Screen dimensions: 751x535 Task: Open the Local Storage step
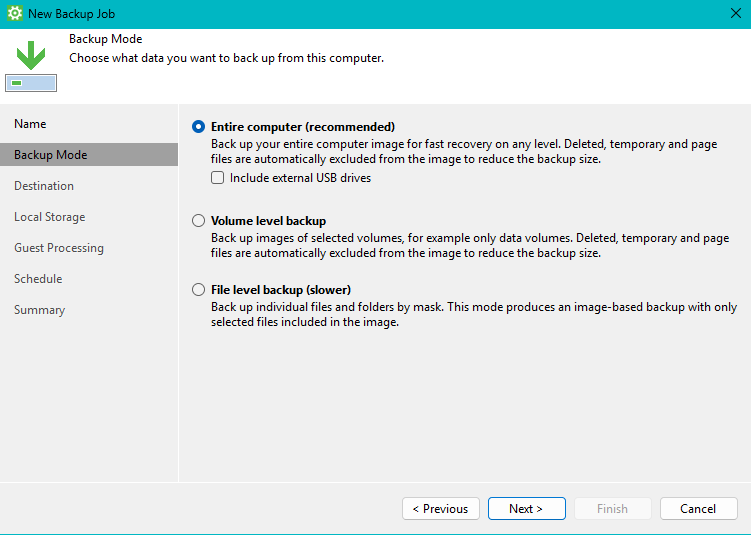(49, 217)
